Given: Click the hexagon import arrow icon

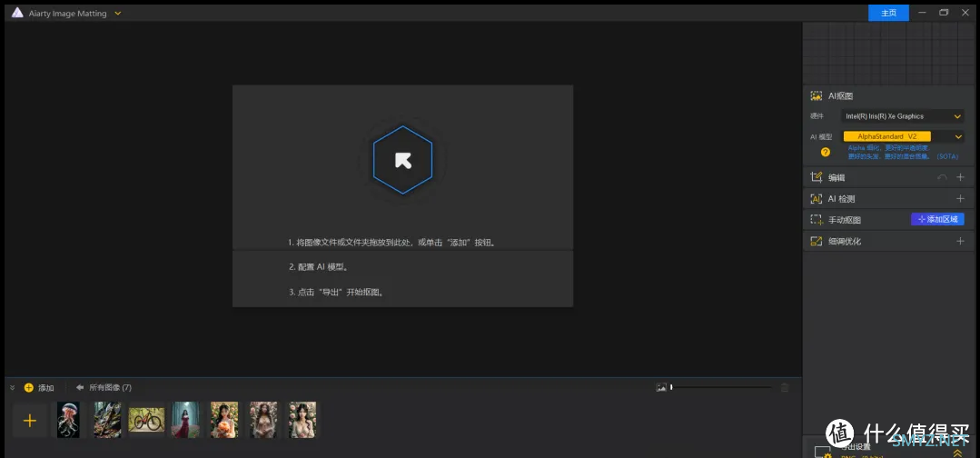Looking at the screenshot, I should 403,160.
